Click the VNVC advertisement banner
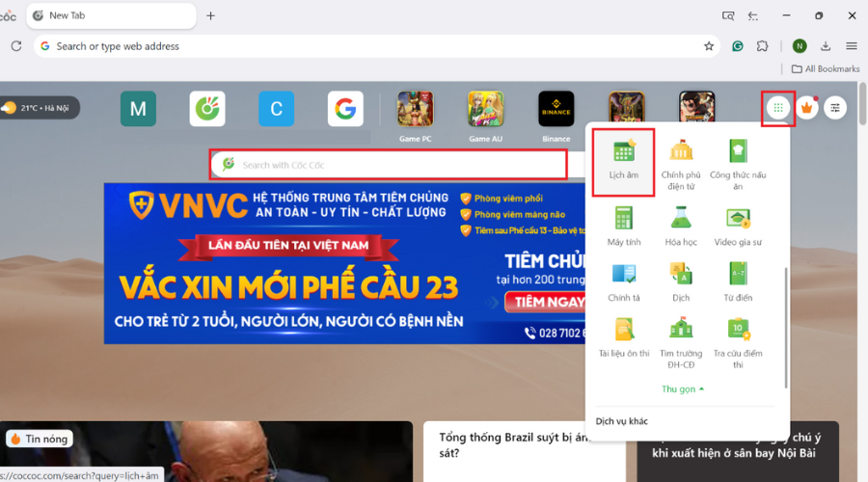 pos(344,263)
